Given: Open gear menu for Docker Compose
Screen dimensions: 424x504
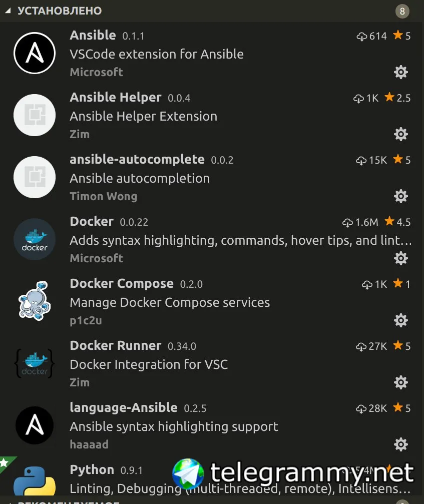Looking at the screenshot, I should [400, 320].
